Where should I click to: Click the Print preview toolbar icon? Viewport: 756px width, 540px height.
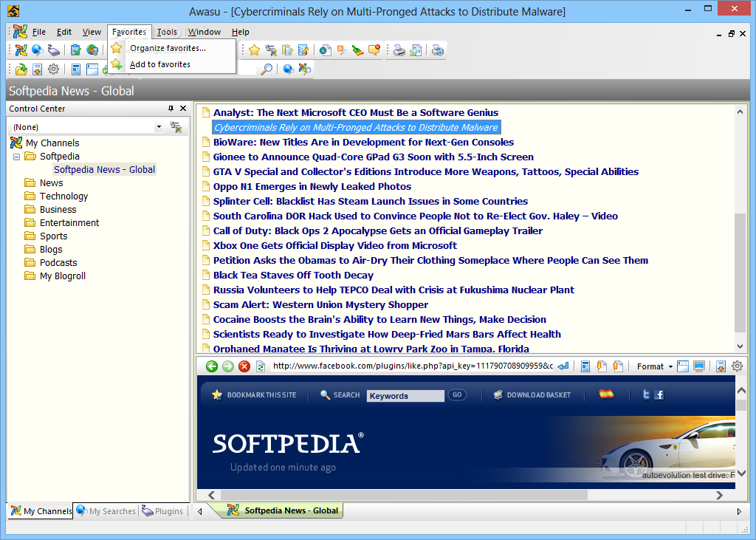(415, 49)
